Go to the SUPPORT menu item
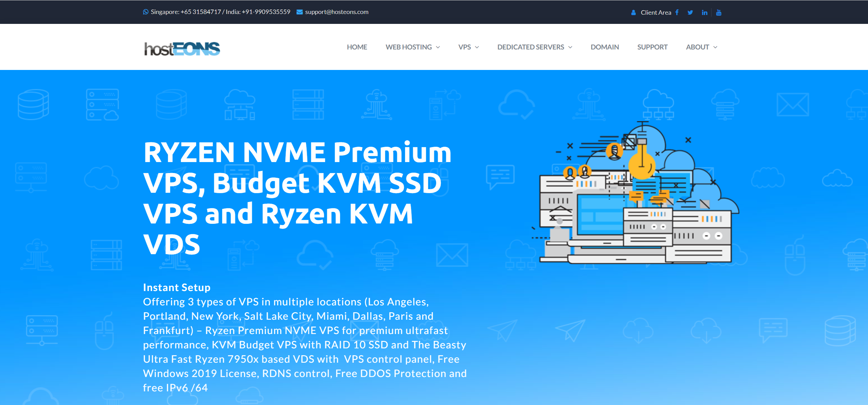The width and height of the screenshot is (868, 405). tap(652, 47)
